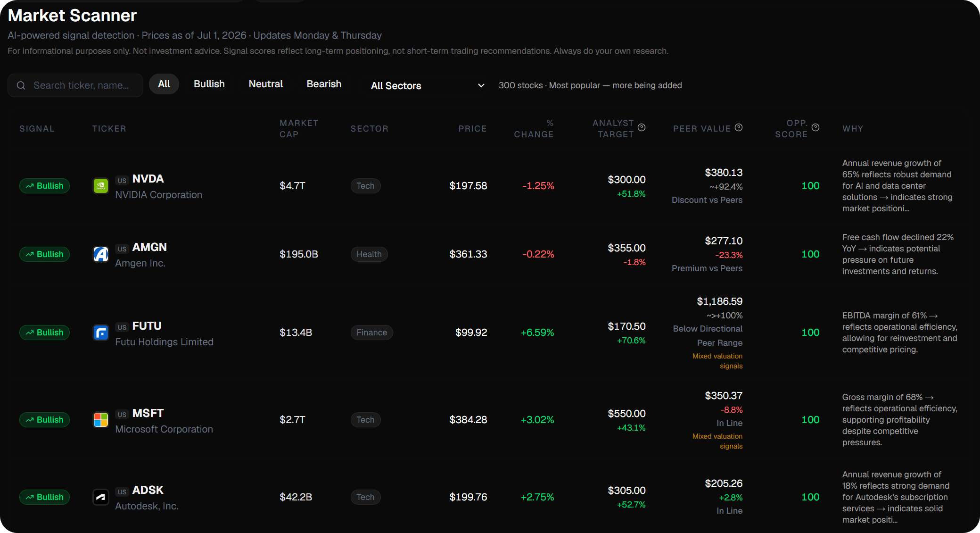Click the Premium vs Peers label
Image resolution: width=980 pixels, height=533 pixels.
(707, 268)
